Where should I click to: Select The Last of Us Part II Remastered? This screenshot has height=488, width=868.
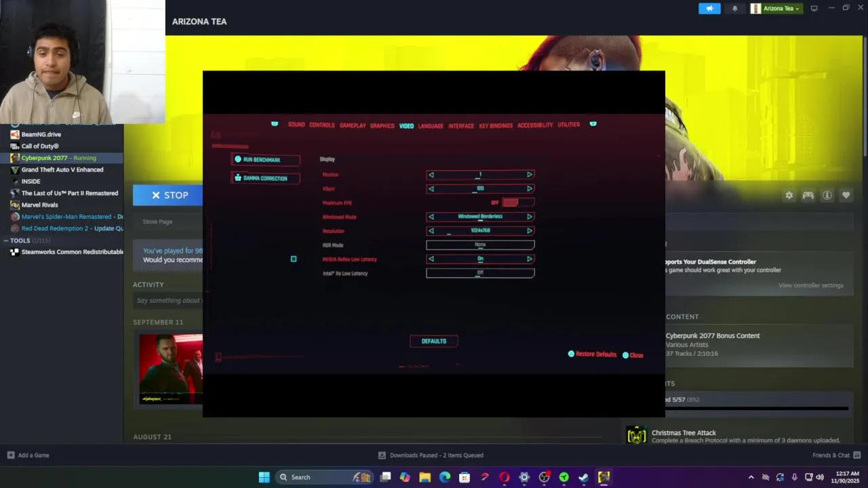[62, 193]
